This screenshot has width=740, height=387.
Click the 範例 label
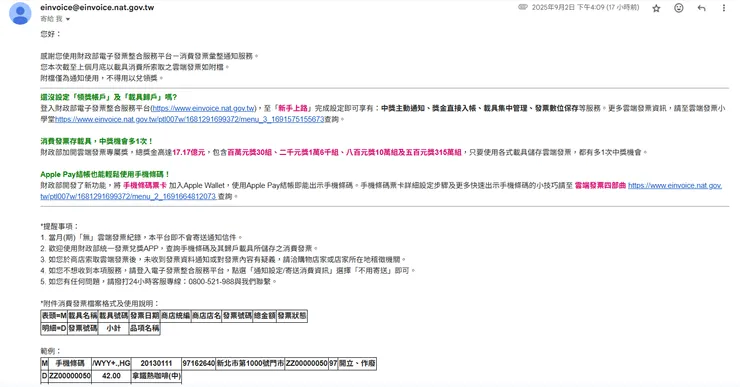pyautogui.click(x=50, y=351)
